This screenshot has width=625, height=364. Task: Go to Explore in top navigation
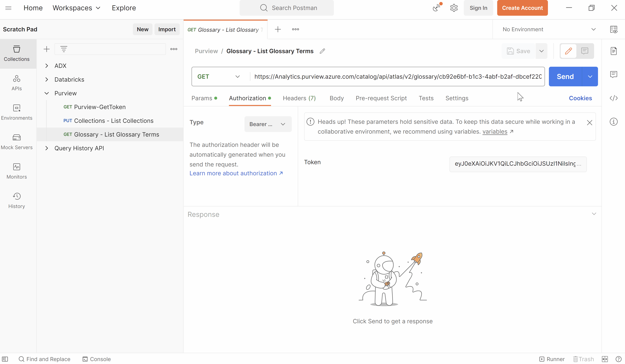click(124, 8)
